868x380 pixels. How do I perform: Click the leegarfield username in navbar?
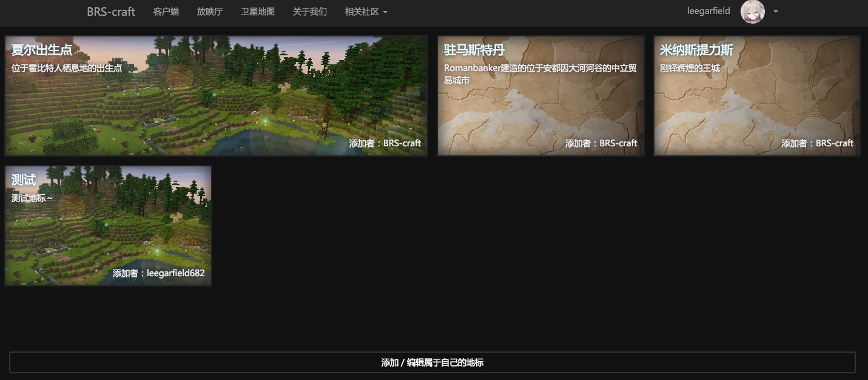click(x=708, y=11)
